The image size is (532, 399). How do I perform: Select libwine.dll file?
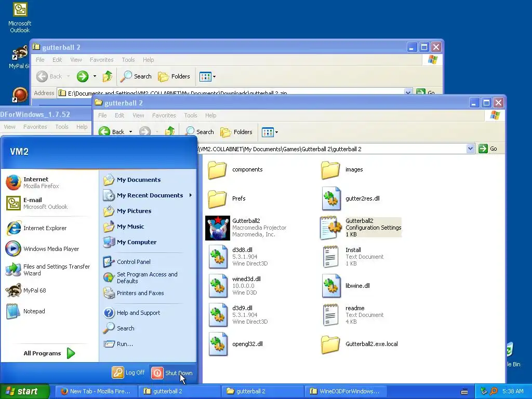point(346,286)
